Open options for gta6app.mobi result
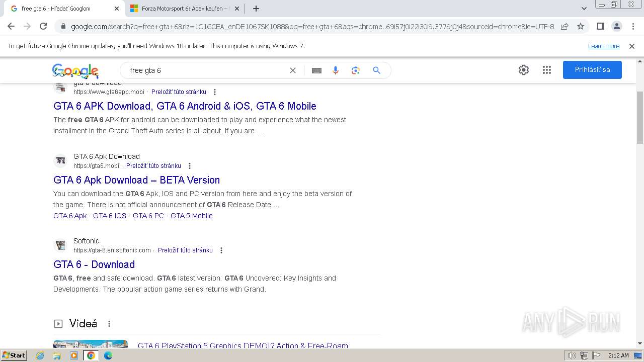Screen dimensions: 644x362 (x=215, y=92)
